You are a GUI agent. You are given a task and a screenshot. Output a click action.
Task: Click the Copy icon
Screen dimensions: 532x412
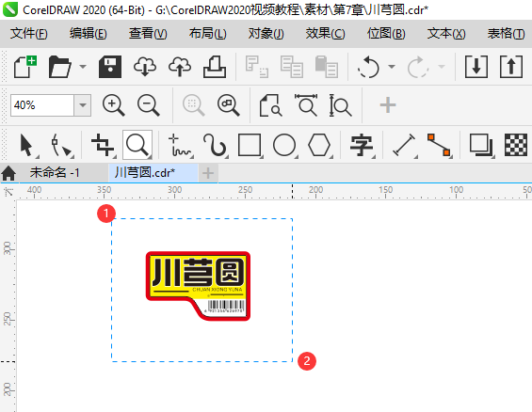[292, 67]
